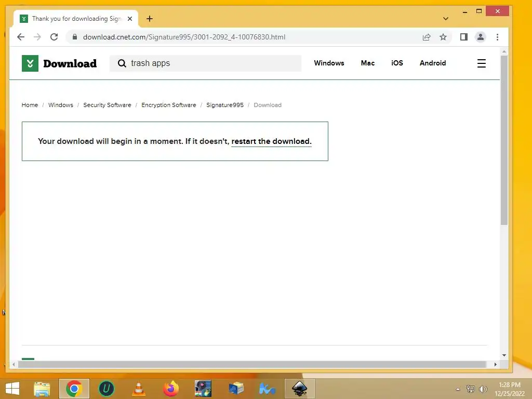Click the horizontal scrollbar left arrow
The height and width of the screenshot is (399, 532).
point(14,364)
